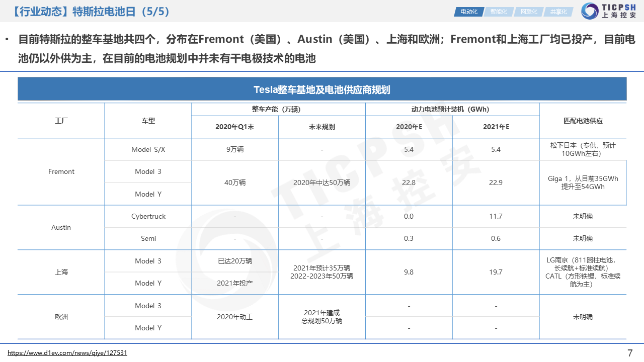Open the d1ev.com source link

[x=67, y=353]
